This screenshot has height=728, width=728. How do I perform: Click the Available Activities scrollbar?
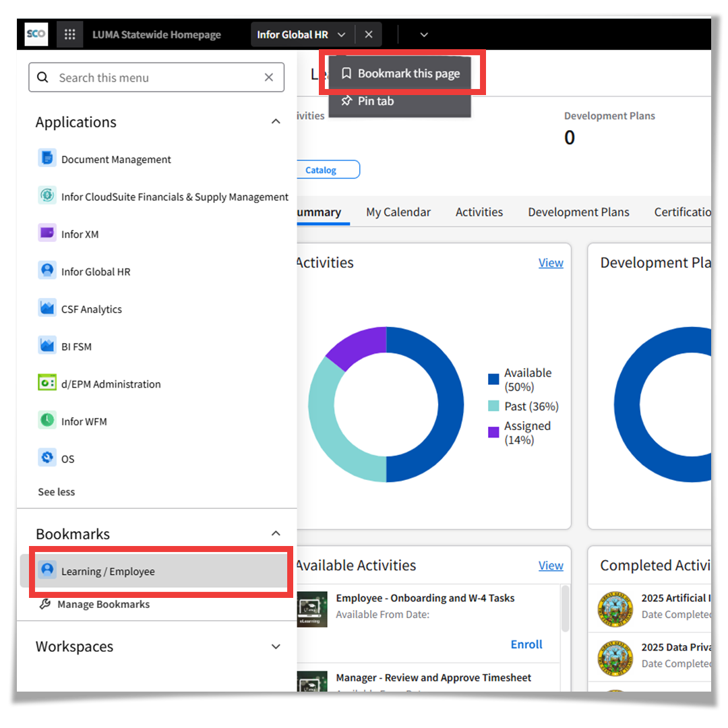click(x=565, y=609)
